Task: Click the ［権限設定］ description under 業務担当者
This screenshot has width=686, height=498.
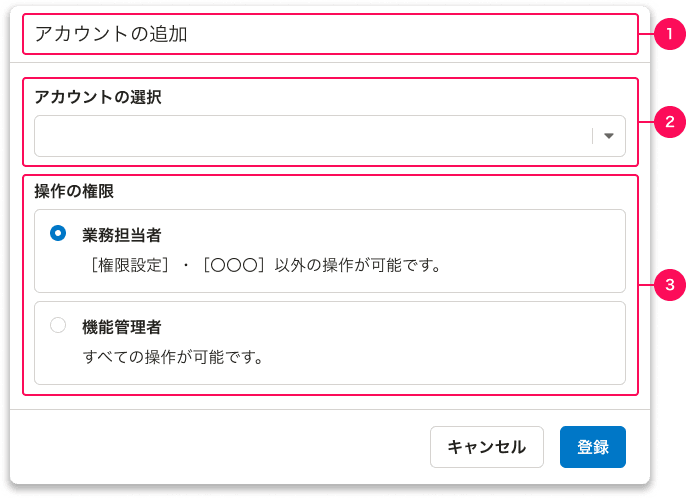Action: (x=261, y=266)
